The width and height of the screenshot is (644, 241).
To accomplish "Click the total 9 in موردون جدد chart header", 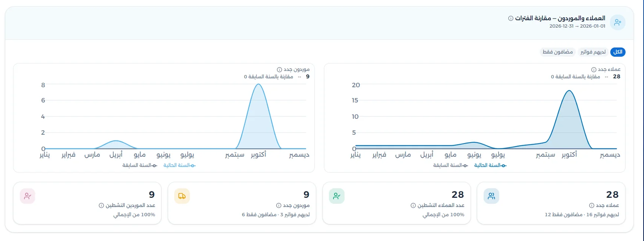I will point(308,77).
